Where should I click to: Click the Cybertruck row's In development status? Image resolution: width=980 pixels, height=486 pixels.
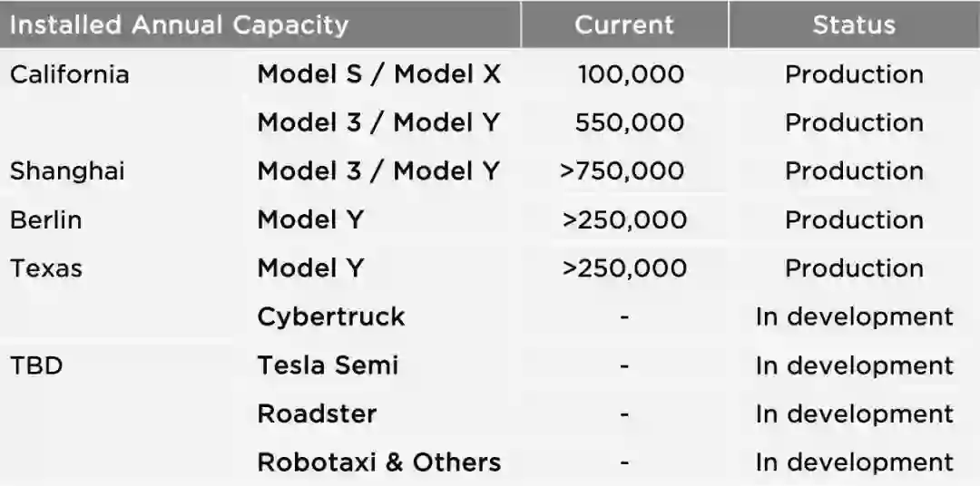pos(854,316)
